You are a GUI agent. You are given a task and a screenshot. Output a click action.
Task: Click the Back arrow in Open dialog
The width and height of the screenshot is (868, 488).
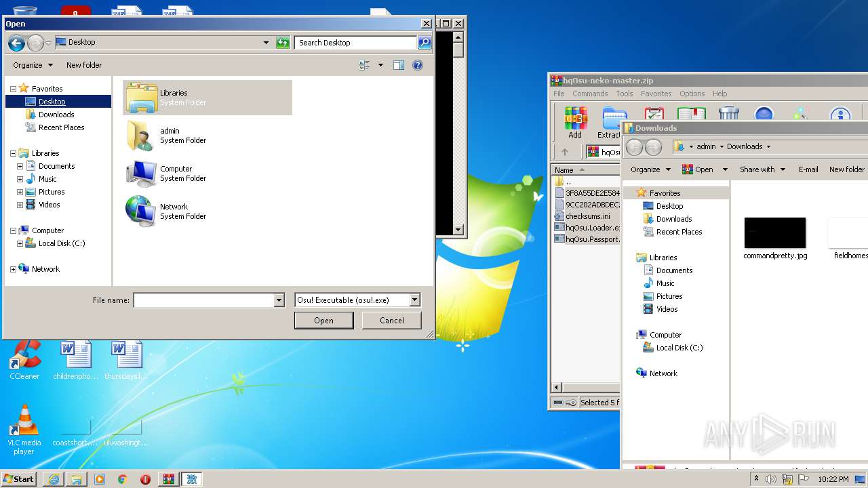click(16, 43)
